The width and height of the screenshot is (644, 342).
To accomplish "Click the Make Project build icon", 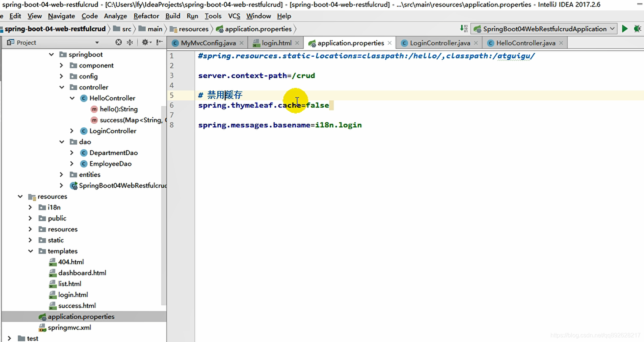I will click(464, 28).
